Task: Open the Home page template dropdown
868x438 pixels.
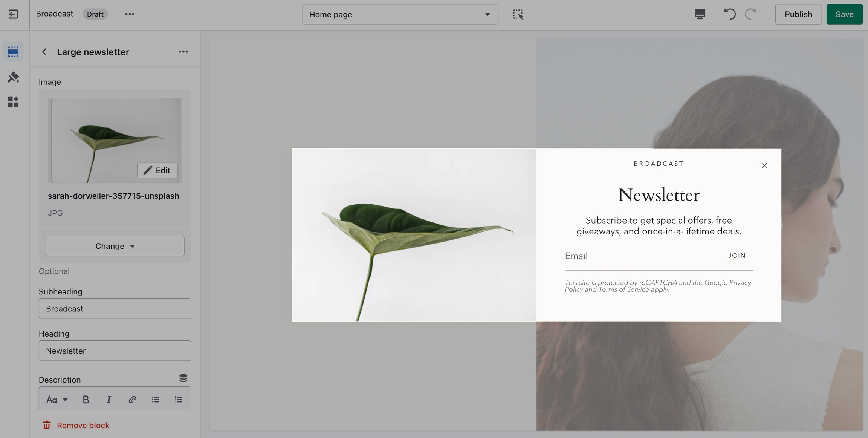Action: click(x=400, y=14)
